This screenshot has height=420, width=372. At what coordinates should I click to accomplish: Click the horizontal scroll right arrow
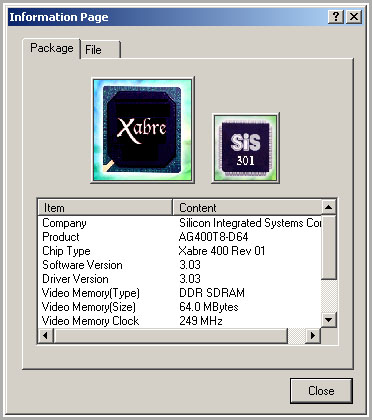[313, 335]
